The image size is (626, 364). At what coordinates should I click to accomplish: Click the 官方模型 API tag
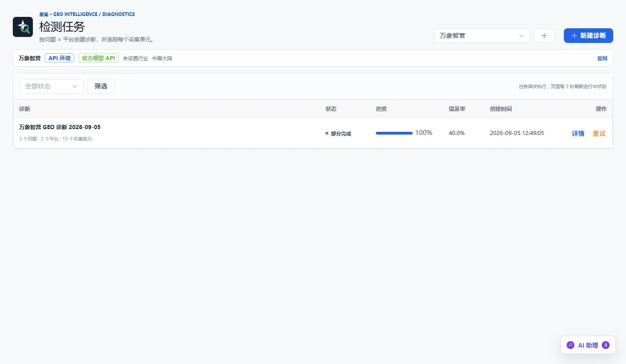[x=99, y=58]
